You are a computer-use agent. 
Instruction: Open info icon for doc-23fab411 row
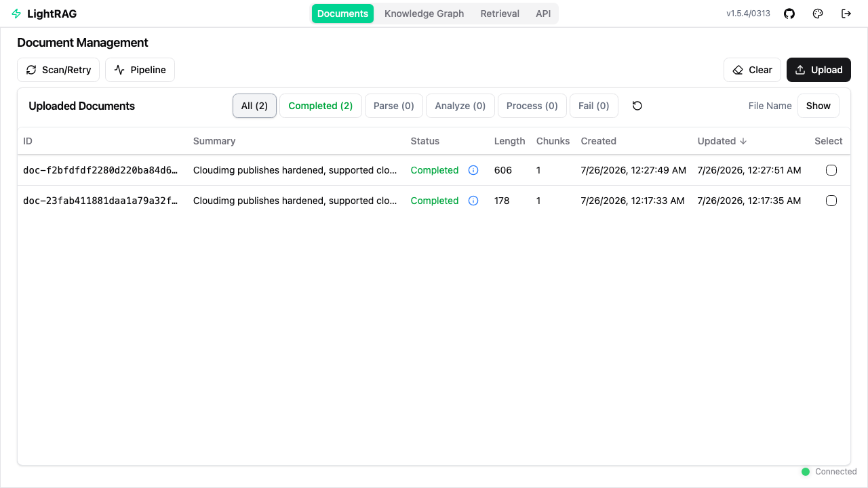473,201
